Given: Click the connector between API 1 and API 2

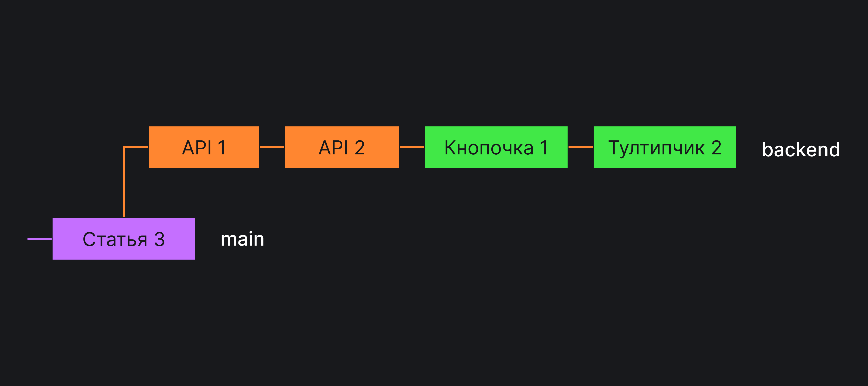Looking at the screenshot, I should point(272,147).
